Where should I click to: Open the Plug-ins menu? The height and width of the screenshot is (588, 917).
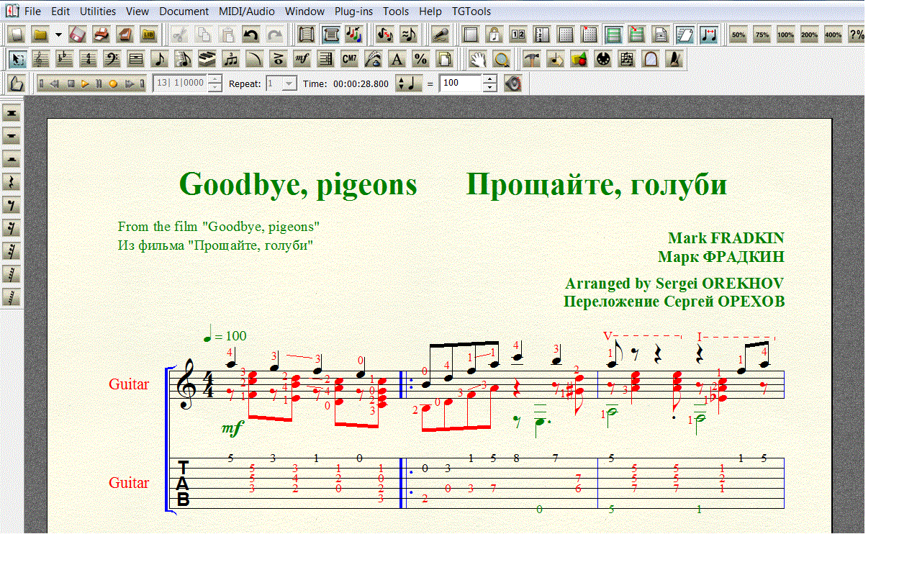tap(353, 12)
